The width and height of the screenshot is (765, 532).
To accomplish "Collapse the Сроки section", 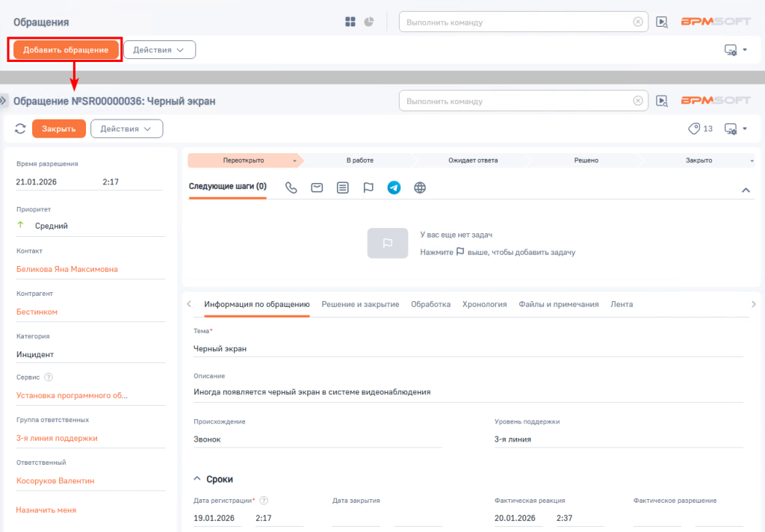I will 197,479.
